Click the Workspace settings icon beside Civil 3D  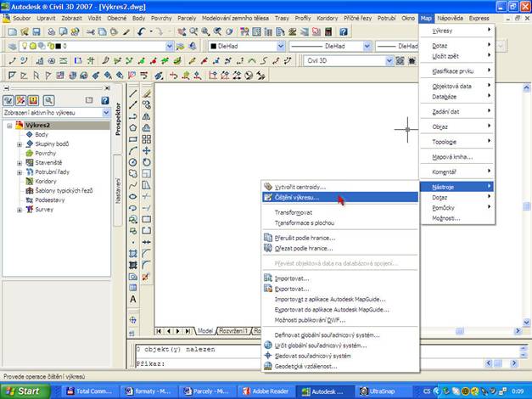pyautogui.click(x=400, y=61)
